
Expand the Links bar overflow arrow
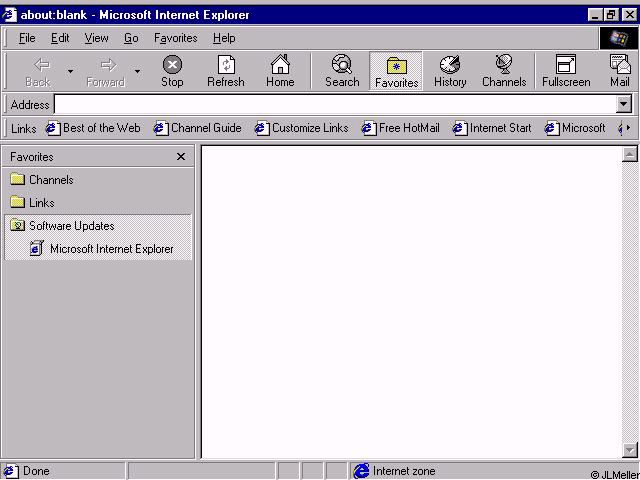[628, 128]
